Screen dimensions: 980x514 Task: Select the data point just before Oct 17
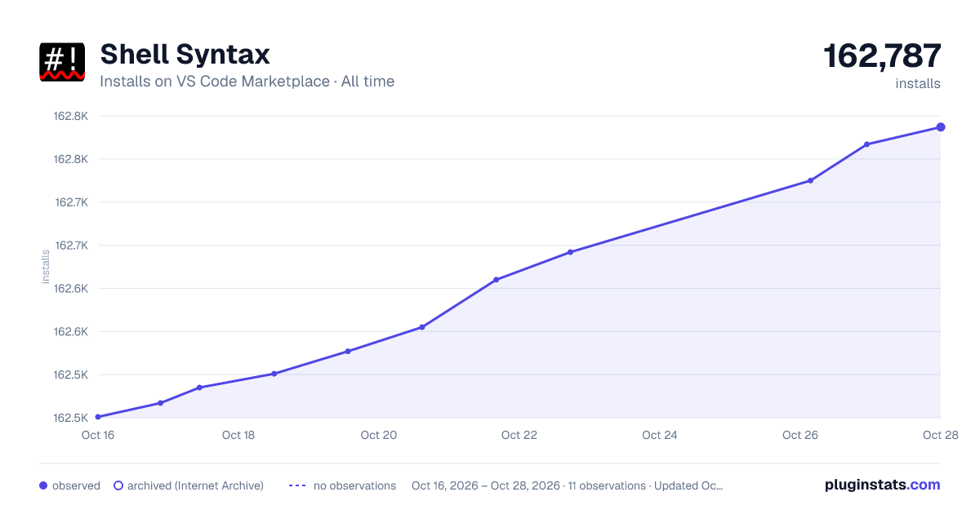click(x=160, y=403)
